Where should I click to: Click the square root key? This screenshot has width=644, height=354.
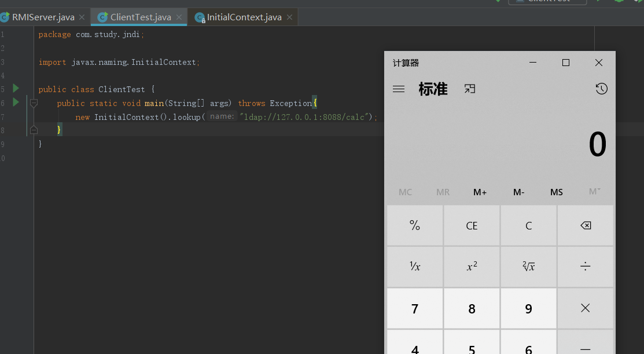click(x=528, y=266)
